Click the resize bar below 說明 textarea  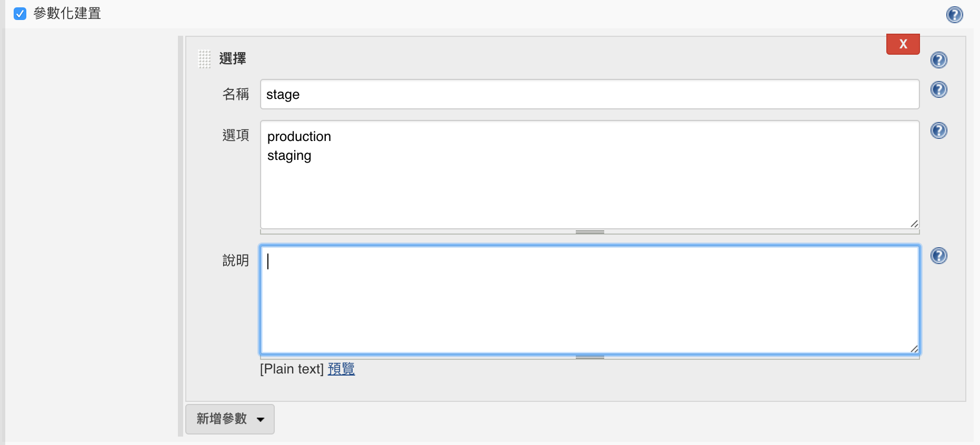[589, 357]
